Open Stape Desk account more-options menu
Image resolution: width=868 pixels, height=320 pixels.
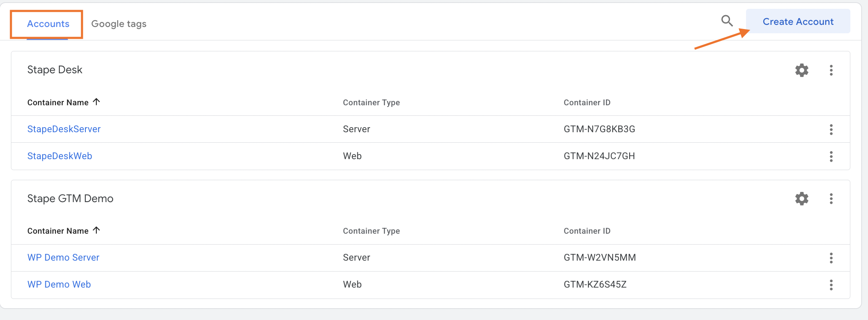tap(831, 70)
